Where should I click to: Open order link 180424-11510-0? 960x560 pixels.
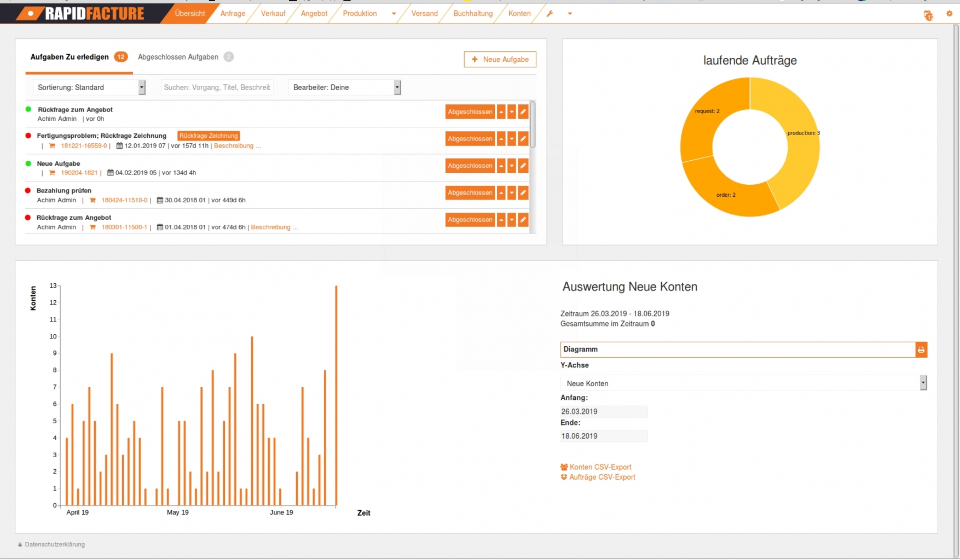[x=124, y=200]
